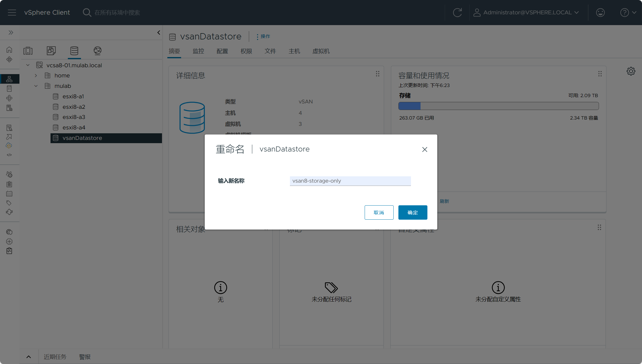Open Hybrid Cloud Services cloud icon

pos(9,146)
